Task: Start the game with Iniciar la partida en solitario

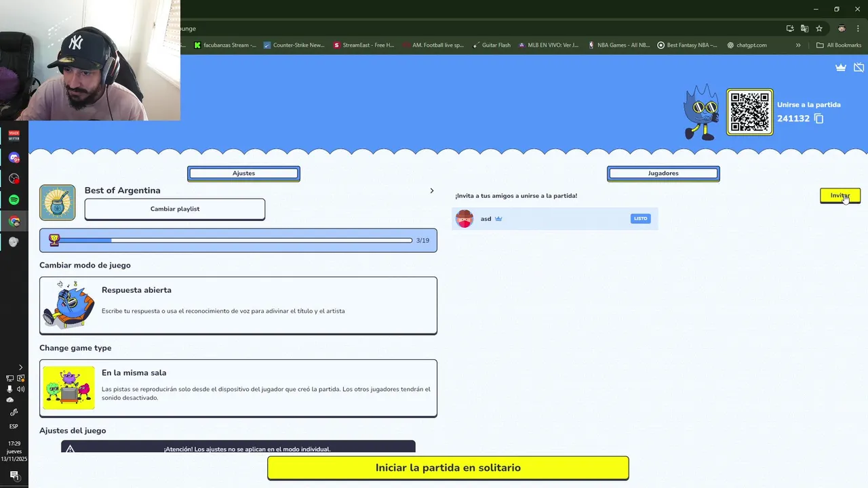Action: coord(448,468)
